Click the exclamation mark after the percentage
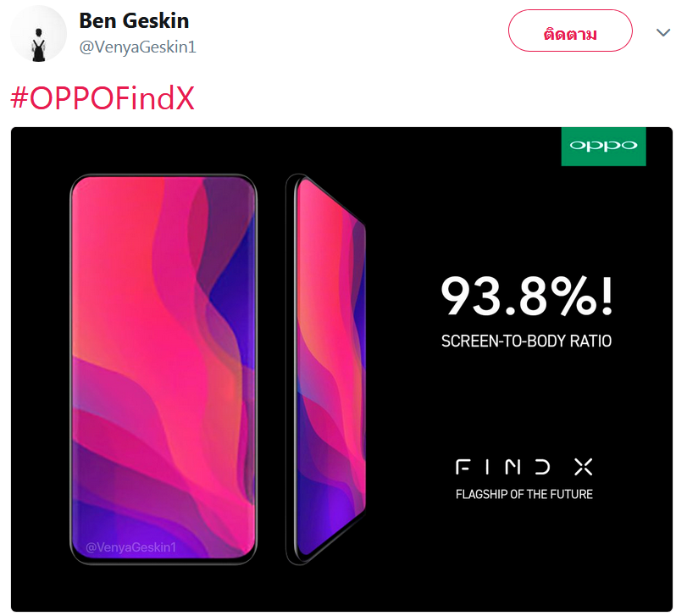676x616 pixels. (x=607, y=296)
